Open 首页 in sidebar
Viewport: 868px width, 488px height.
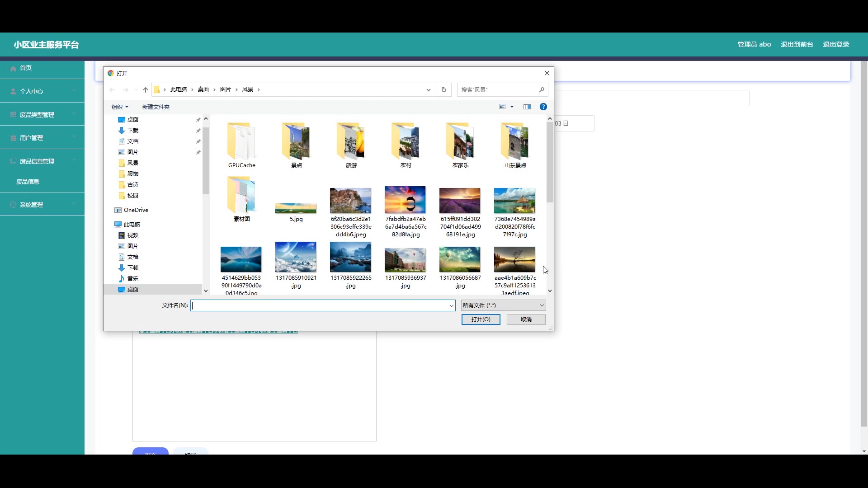[x=42, y=68]
